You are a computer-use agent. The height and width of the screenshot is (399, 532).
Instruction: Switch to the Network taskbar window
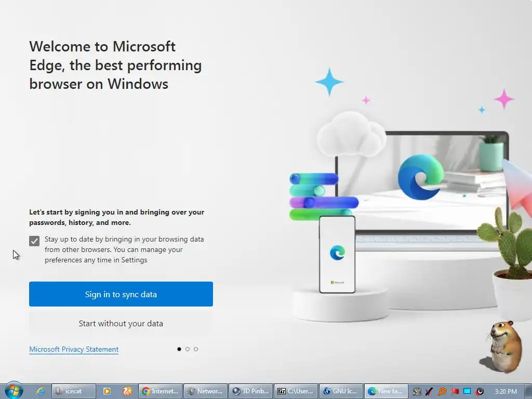206,391
